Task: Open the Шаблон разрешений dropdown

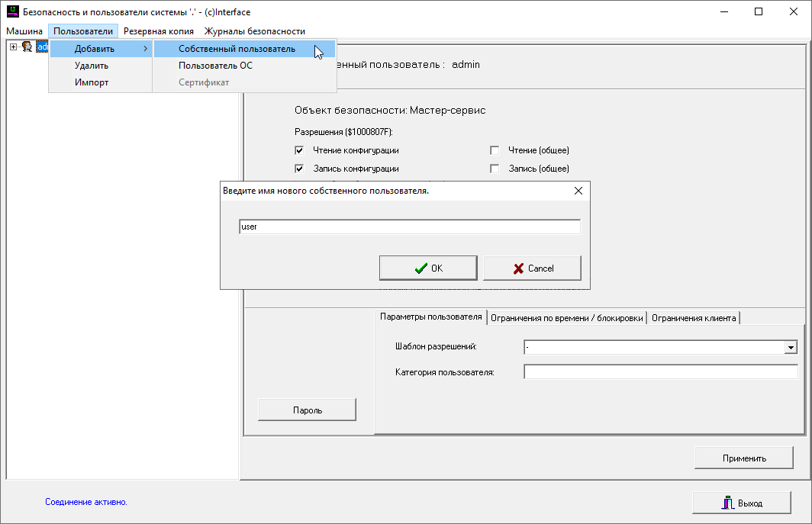Action: pos(791,348)
